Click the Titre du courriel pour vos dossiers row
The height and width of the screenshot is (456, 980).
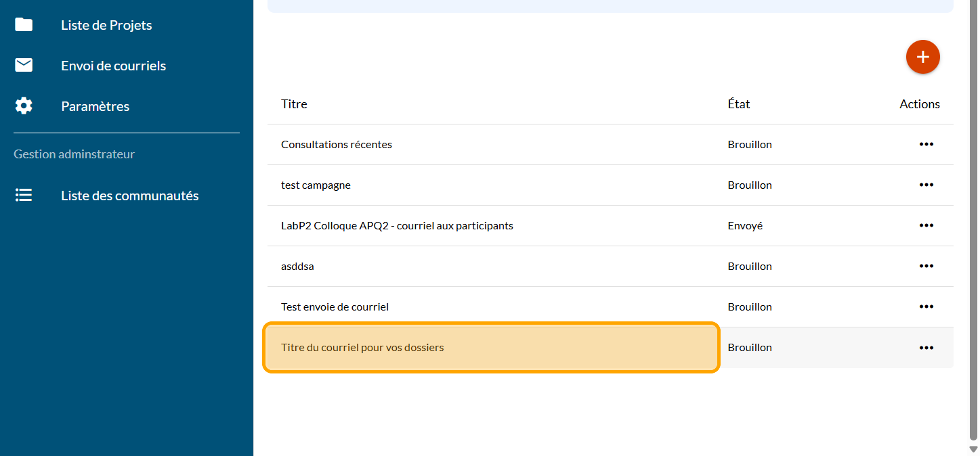pyautogui.click(x=362, y=347)
